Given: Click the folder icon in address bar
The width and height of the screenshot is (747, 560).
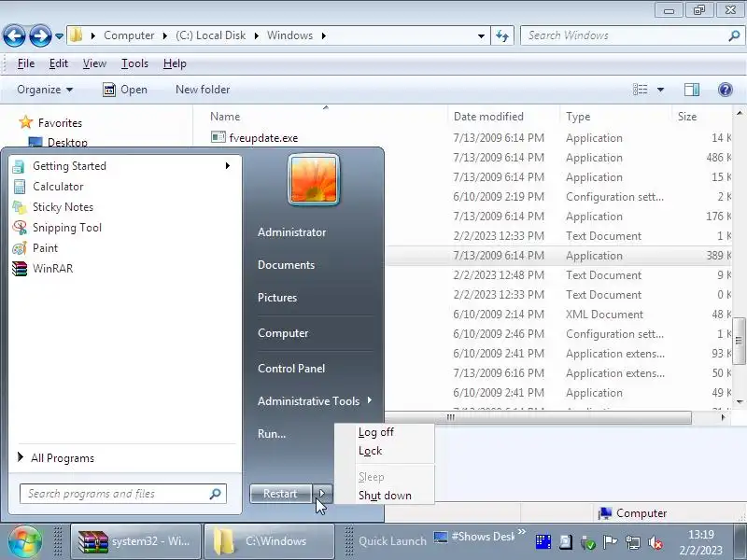Looking at the screenshot, I should 76,35.
